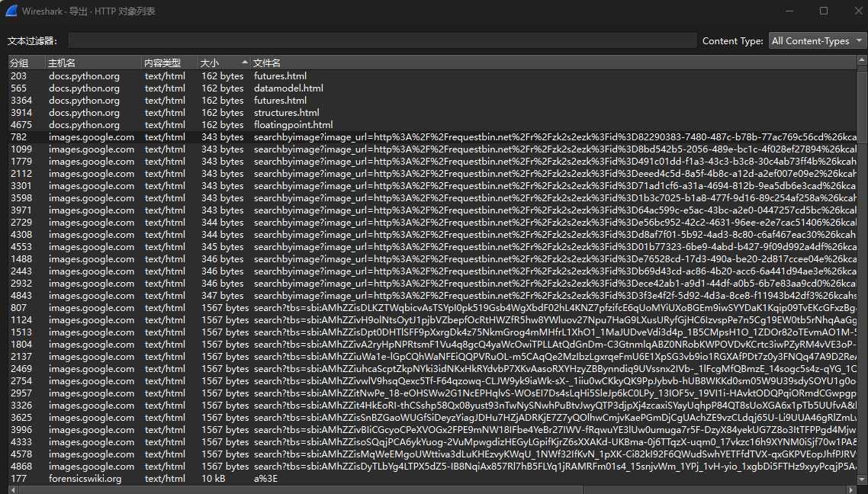Select packet number 4868 row
868x494 pixels.
[x=432, y=466]
